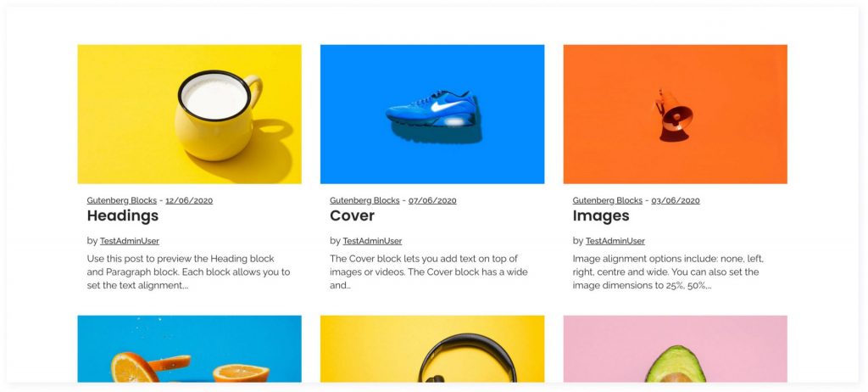Open TestAdminUser author link under Cover

(x=373, y=241)
